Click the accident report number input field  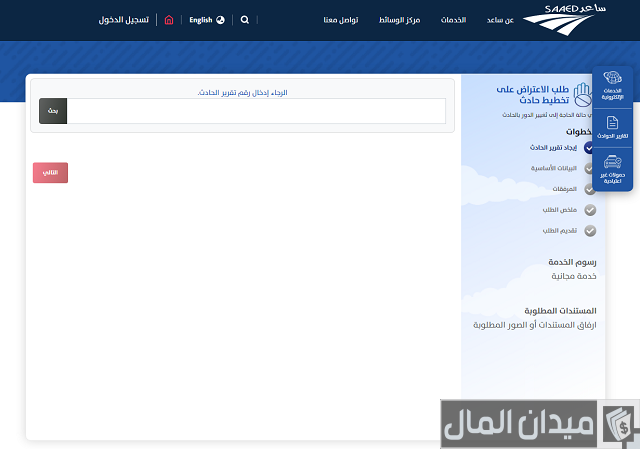tap(256, 111)
